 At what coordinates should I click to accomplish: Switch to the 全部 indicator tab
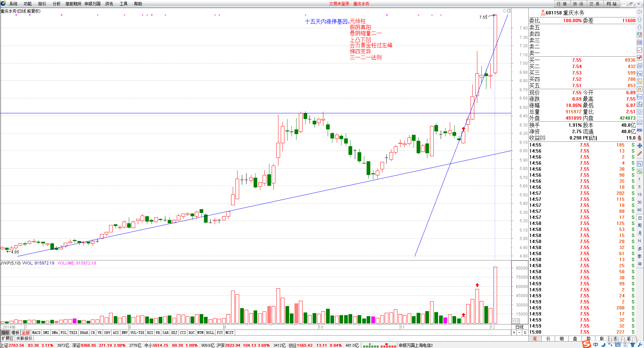[x=25, y=333]
